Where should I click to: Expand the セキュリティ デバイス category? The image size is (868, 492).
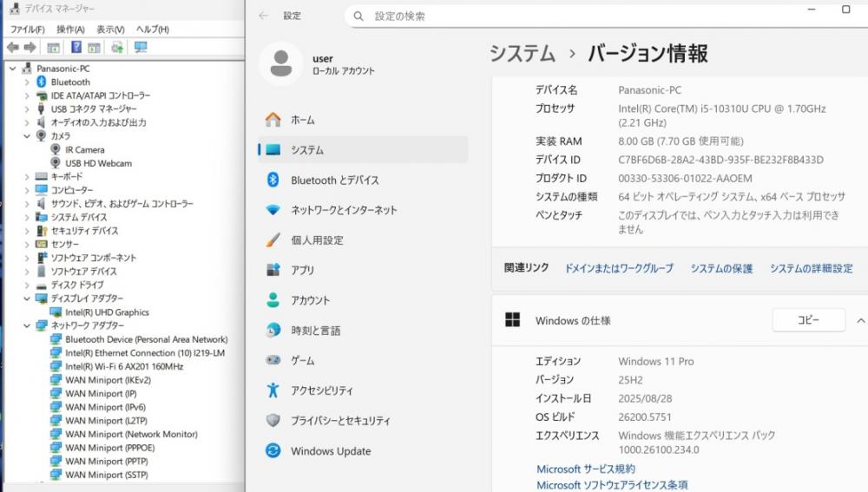tap(27, 231)
